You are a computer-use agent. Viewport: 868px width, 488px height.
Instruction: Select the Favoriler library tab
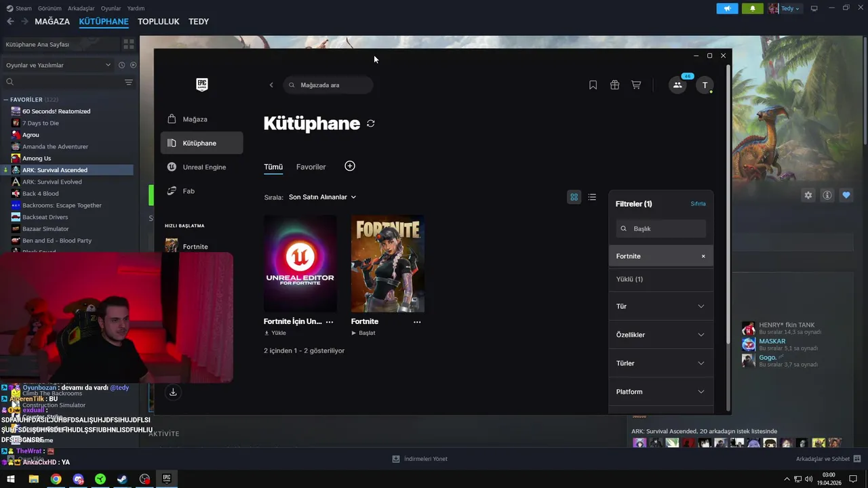point(311,167)
